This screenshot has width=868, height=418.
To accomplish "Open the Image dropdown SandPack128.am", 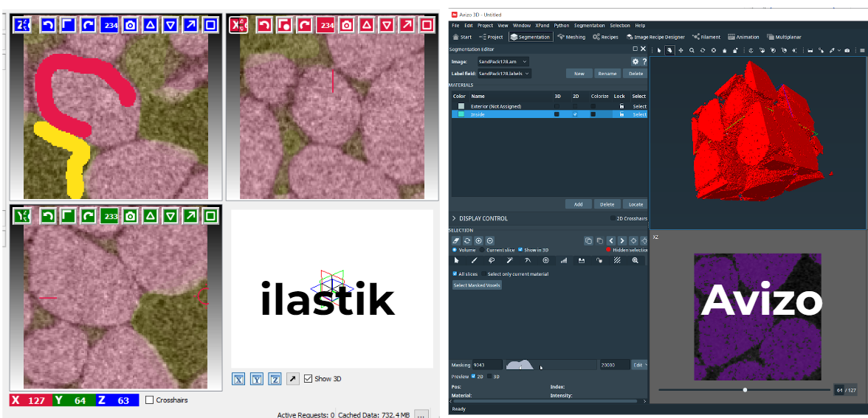I will pos(502,61).
